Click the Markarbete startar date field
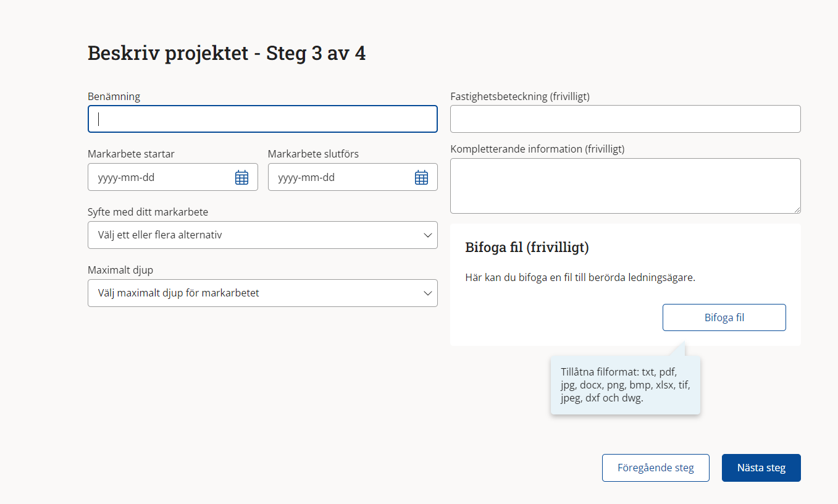Image resolution: width=838 pixels, height=504 pixels. click(x=173, y=177)
